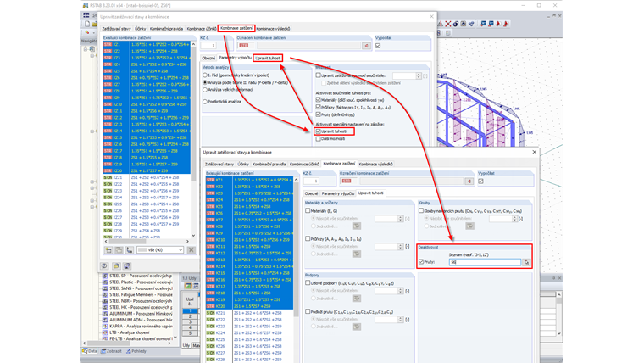Viewport: 644px width, 363px height.
Task: Click the Pruty list input field
Action: tap(485, 262)
